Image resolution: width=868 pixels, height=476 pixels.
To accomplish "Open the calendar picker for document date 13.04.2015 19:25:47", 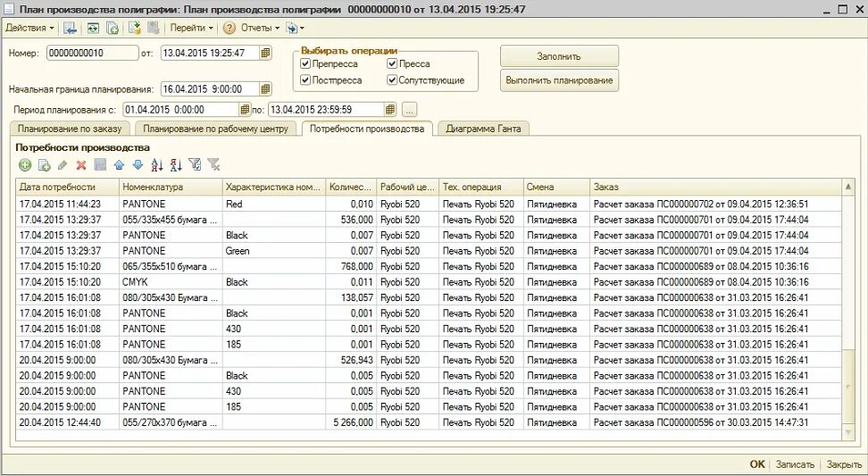I will coord(266,53).
